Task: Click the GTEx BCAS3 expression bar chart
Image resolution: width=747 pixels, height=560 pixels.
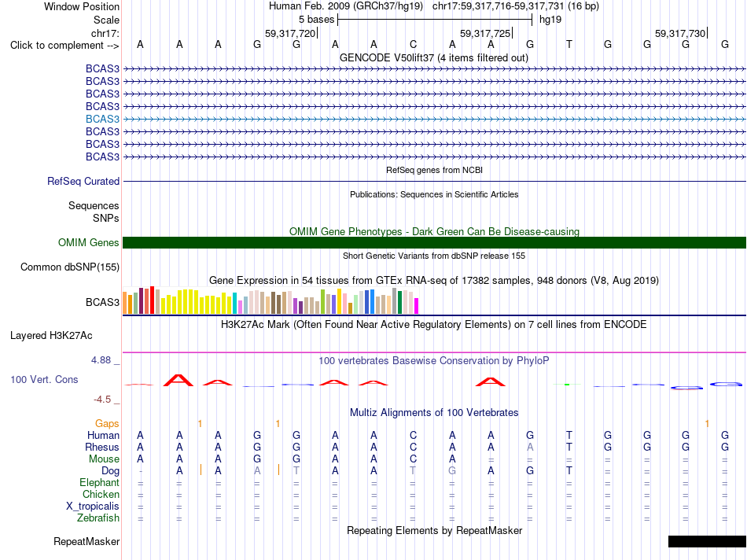Action: click(270, 300)
